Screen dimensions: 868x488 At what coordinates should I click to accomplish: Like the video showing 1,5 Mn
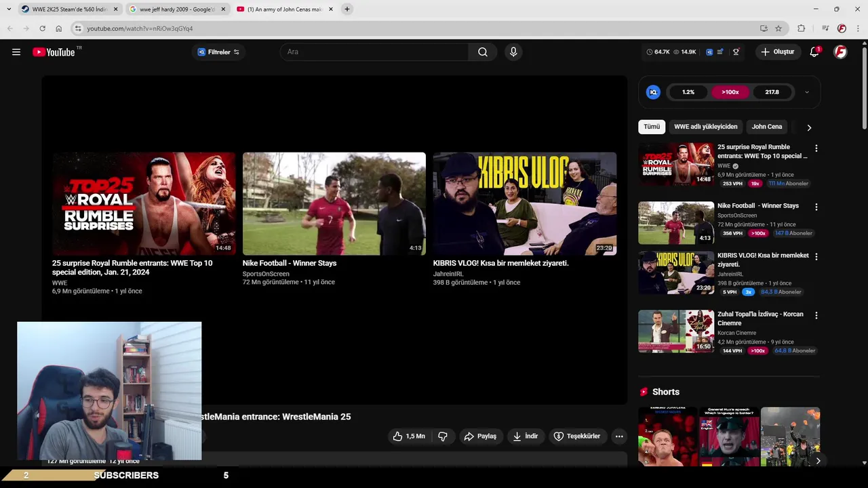[x=409, y=436]
